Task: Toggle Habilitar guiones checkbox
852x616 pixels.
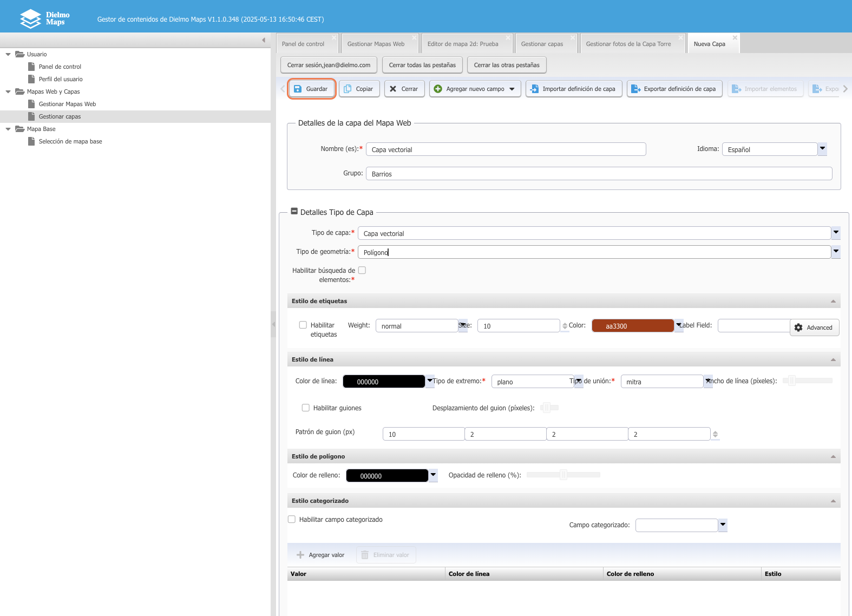Action: pos(306,408)
